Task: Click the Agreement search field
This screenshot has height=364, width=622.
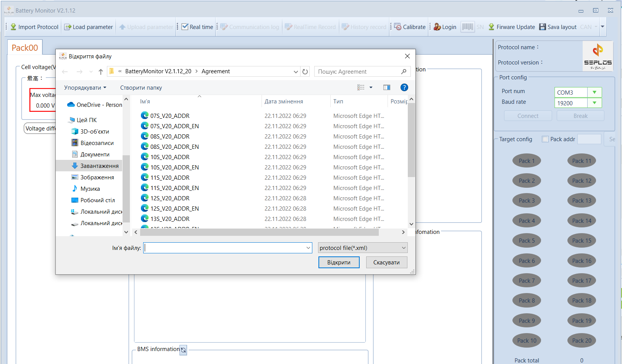Action: [x=357, y=72]
